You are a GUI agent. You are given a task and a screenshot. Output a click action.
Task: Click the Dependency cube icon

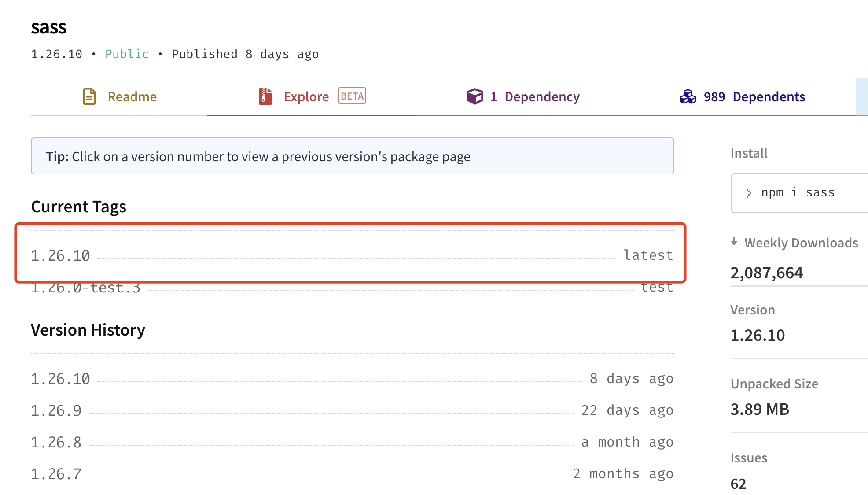tap(474, 96)
